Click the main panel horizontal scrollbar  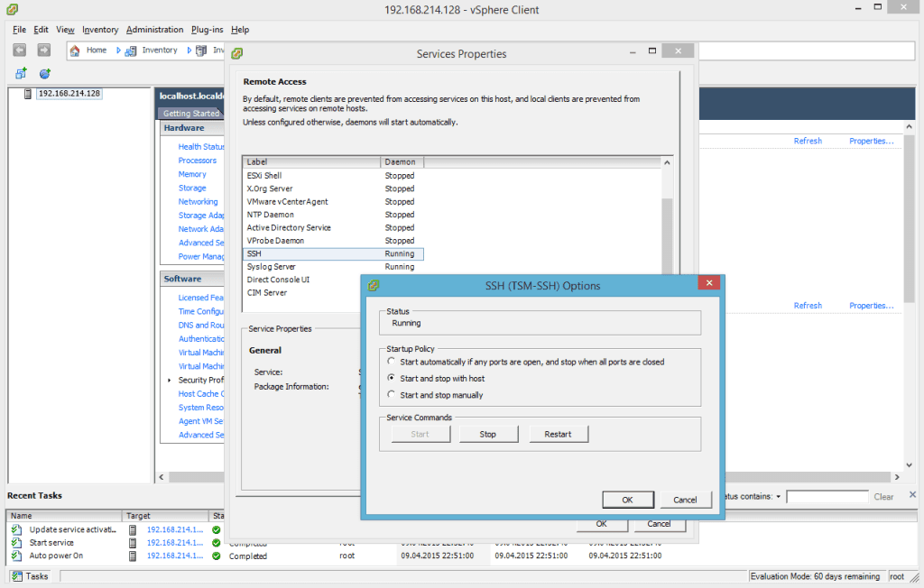pos(530,477)
